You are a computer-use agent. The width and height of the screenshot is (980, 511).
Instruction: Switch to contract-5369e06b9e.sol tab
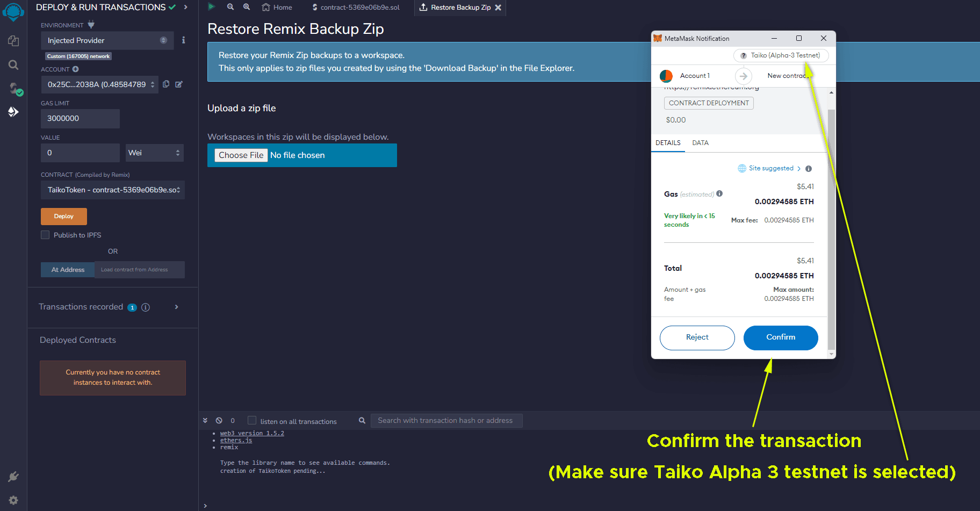(356, 8)
